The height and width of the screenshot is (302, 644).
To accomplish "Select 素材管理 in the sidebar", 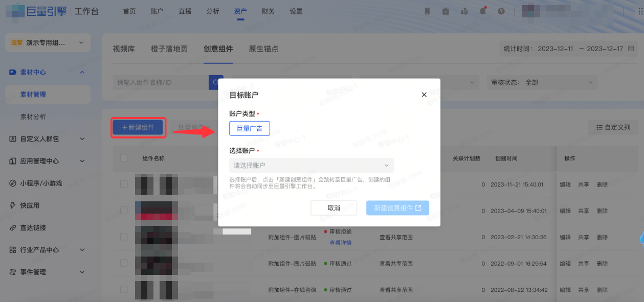I will click(x=48, y=95).
